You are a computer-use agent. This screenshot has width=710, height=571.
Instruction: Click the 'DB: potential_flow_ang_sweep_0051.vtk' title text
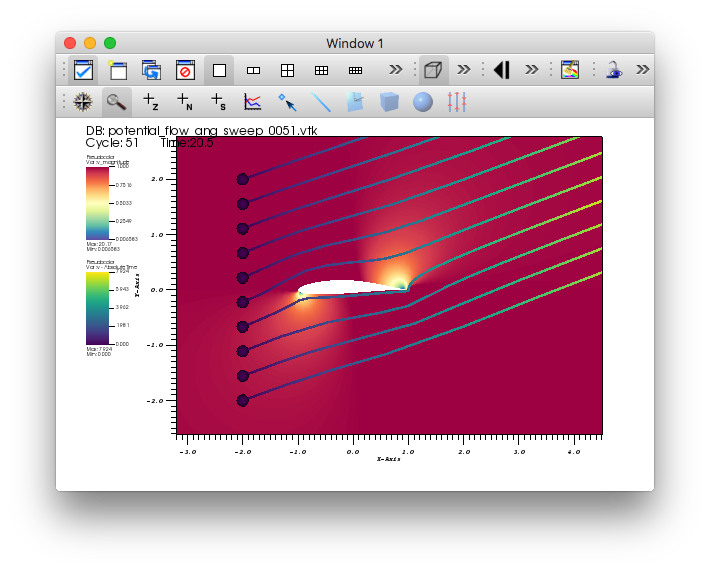coord(201,131)
